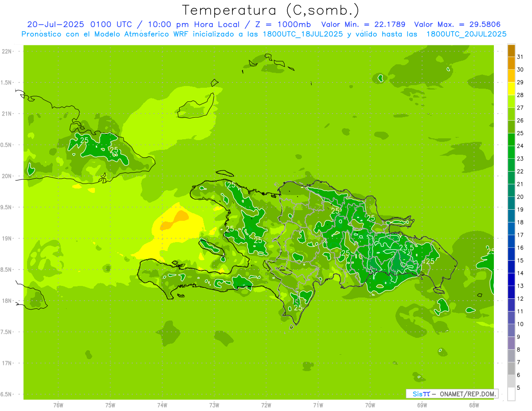532x411 pixels.
Task: Pick the legend swatch between 26 and 27
Action: pyautogui.click(x=511, y=114)
